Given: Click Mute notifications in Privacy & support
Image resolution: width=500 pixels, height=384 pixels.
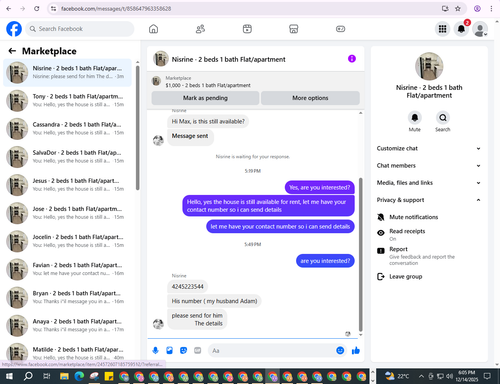Looking at the screenshot, I should 413,217.
